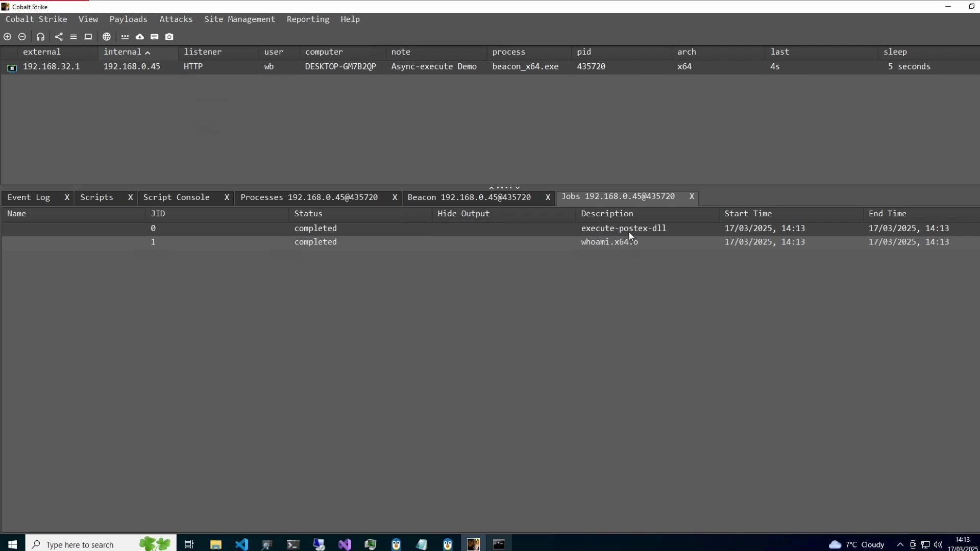Open the Site Management menu
The width and height of the screenshot is (980, 551).
(239, 19)
